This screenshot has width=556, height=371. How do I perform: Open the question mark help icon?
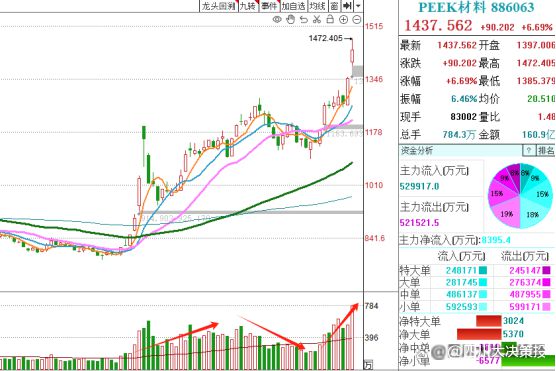[529, 150]
